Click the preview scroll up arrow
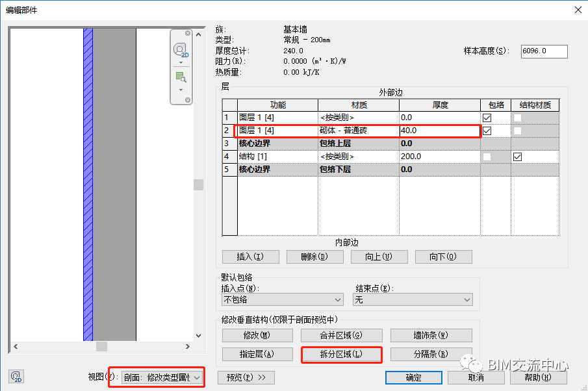 coord(198,34)
